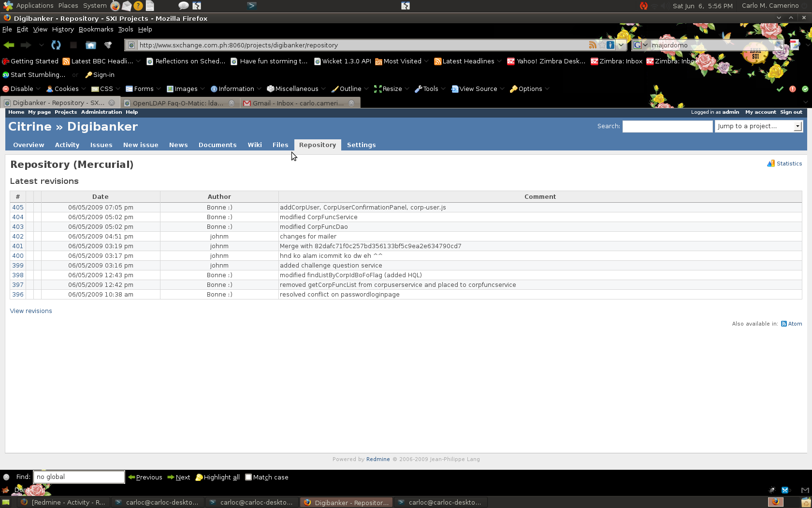Click show desktop icon in bottom panel
This screenshot has width=812, height=508.
6,502
